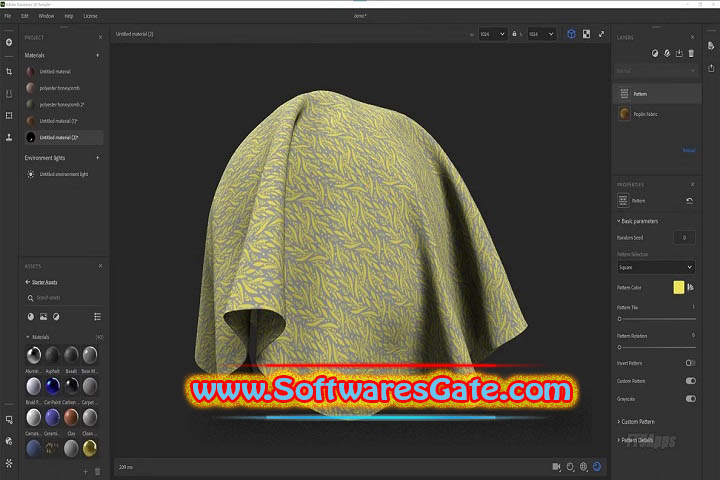Close the Project panel

point(100,38)
